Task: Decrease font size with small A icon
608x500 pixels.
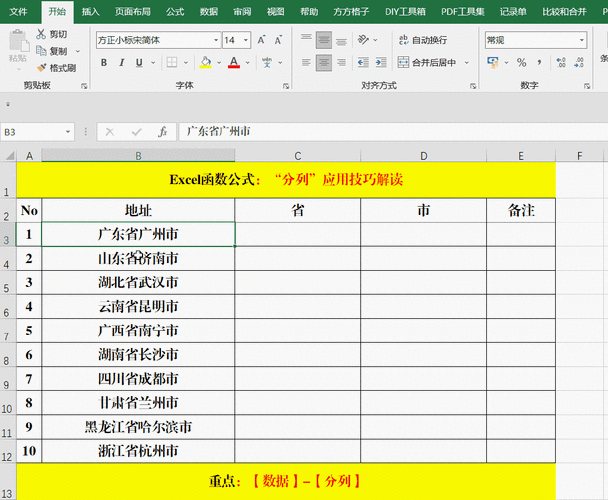Action: click(x=278, y=40)
